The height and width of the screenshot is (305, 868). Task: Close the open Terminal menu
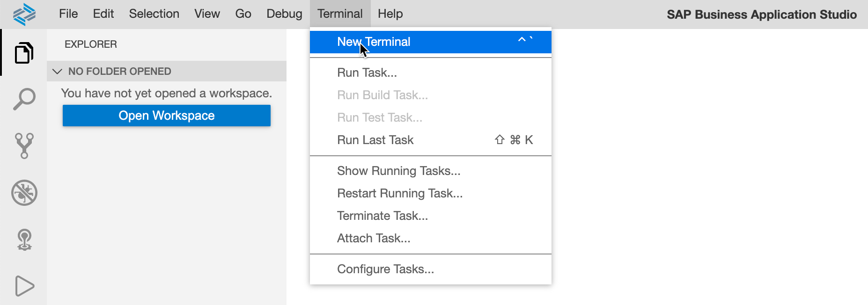click(x=340, y=14)
